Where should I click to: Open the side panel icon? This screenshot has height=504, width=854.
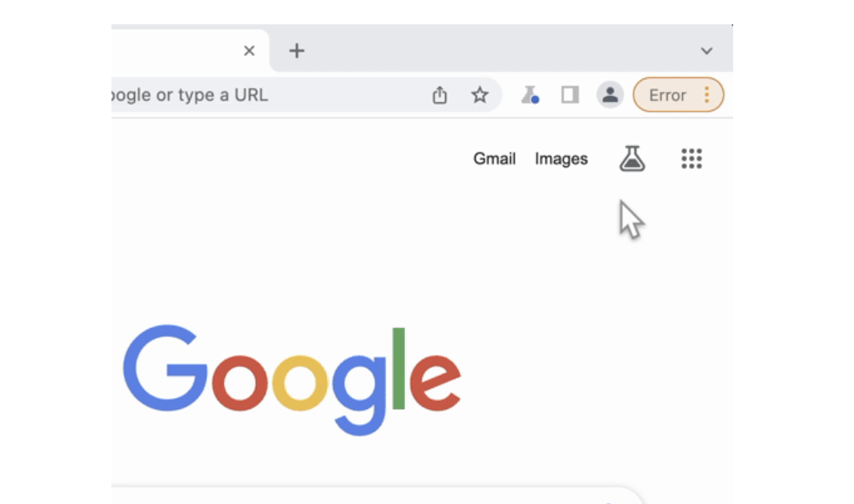coord(570,95)
